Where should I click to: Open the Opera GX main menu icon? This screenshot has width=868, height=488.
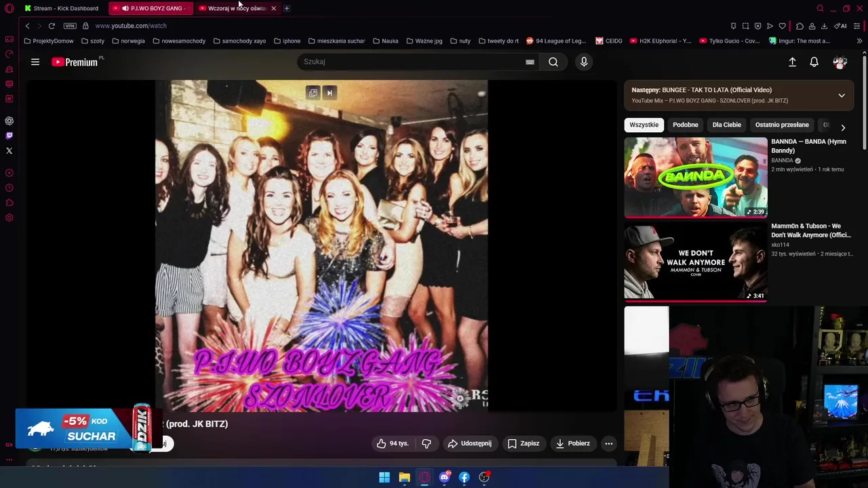click(x=9, y=8)
